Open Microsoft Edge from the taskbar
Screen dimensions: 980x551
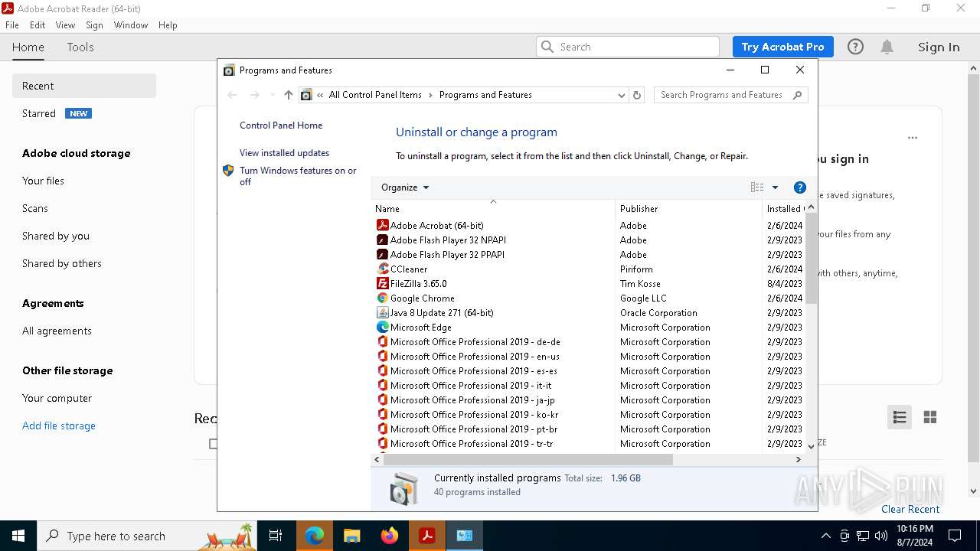click(315, 536)
